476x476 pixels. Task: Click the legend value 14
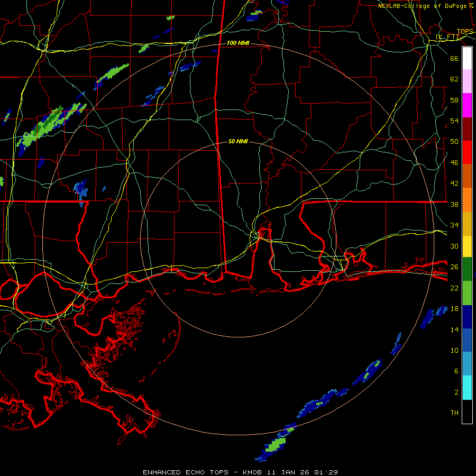click(454, 329)
